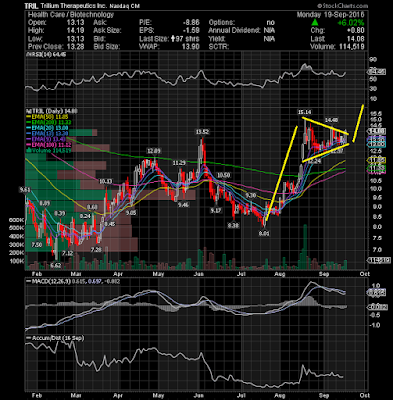Viewport: 393px width, 400px height.
Task: Click the 6.62 lowest price label
Action: click(56, 265)
